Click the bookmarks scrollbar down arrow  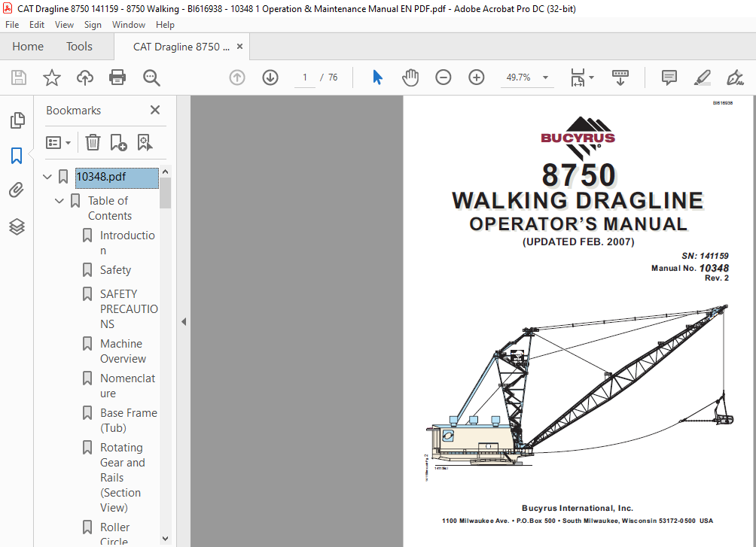(x=166, y=538)
